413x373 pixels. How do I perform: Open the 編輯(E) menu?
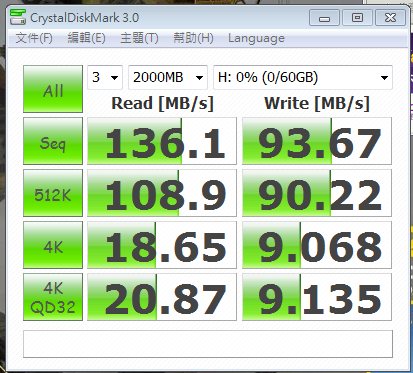[x=86, y=38]
